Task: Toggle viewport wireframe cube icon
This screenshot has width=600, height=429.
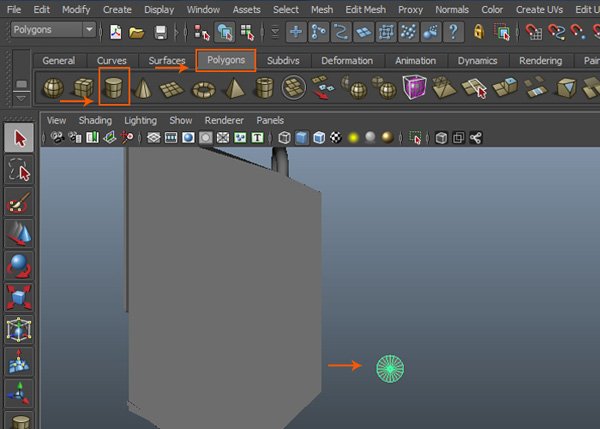Action: pyautogui.click(x=284, y=137)
